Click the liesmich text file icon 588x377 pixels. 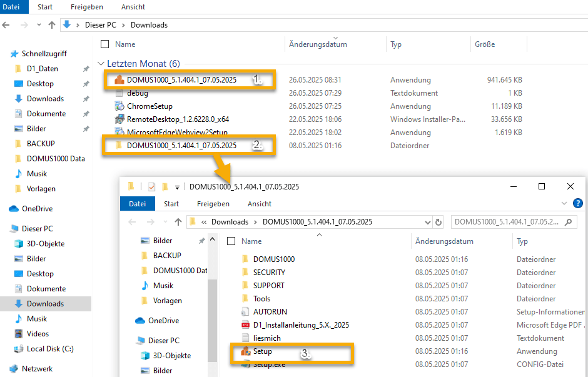point(245,338)
